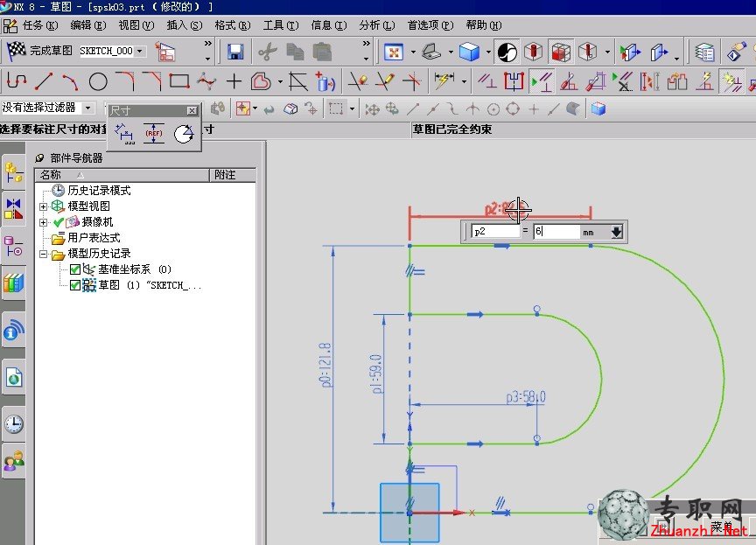Screen dimensions: 756x545
Task: Open the History clock sidebar tab
Action: [x=13, y=424]
